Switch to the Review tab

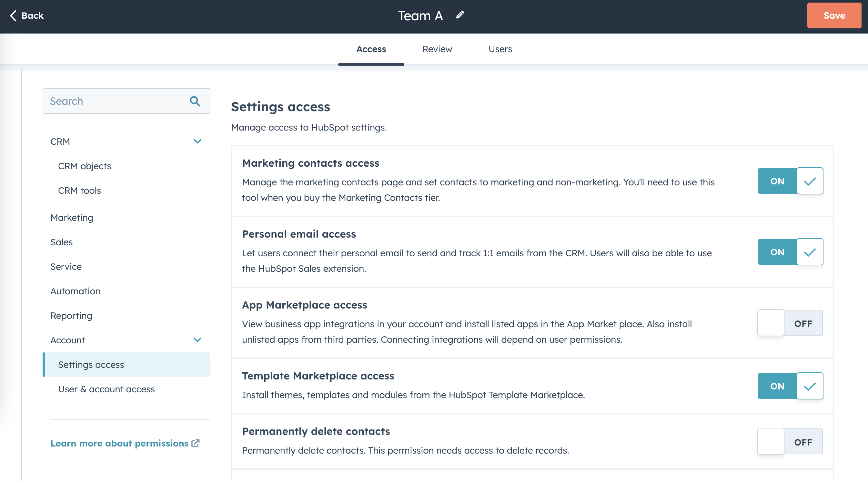pos(437,49)
